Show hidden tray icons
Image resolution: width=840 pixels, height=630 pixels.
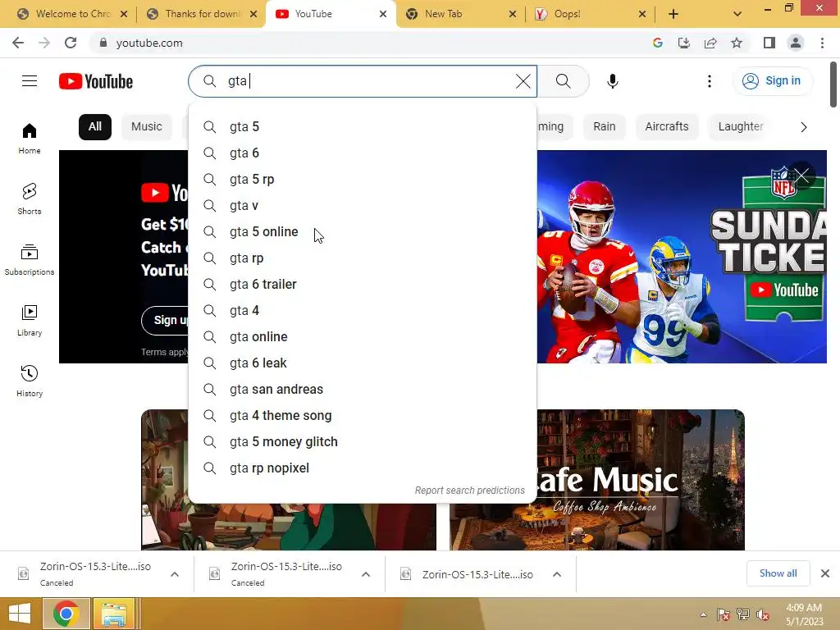click(x=703, y=614)
